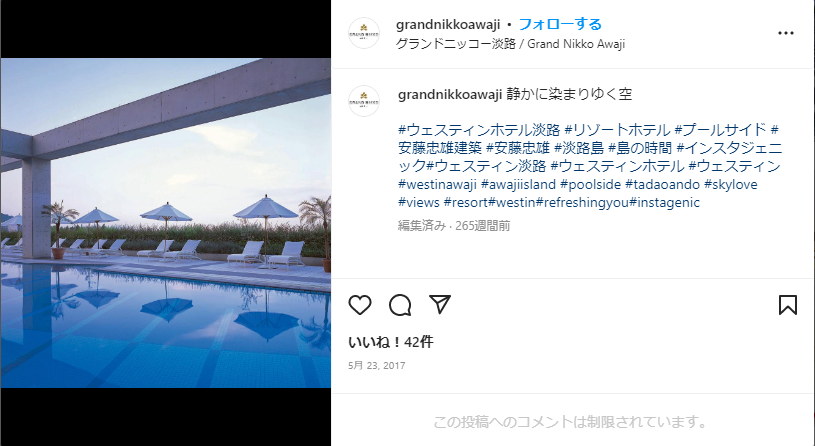Open the #tadaoando hashtag
815x446 pixels.
coord(662,184)
